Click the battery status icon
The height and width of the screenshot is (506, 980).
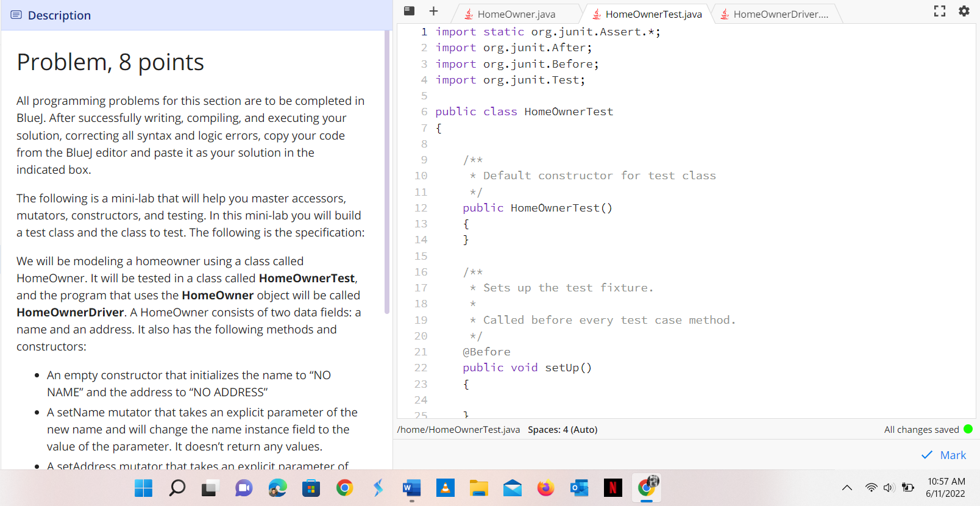908,488
